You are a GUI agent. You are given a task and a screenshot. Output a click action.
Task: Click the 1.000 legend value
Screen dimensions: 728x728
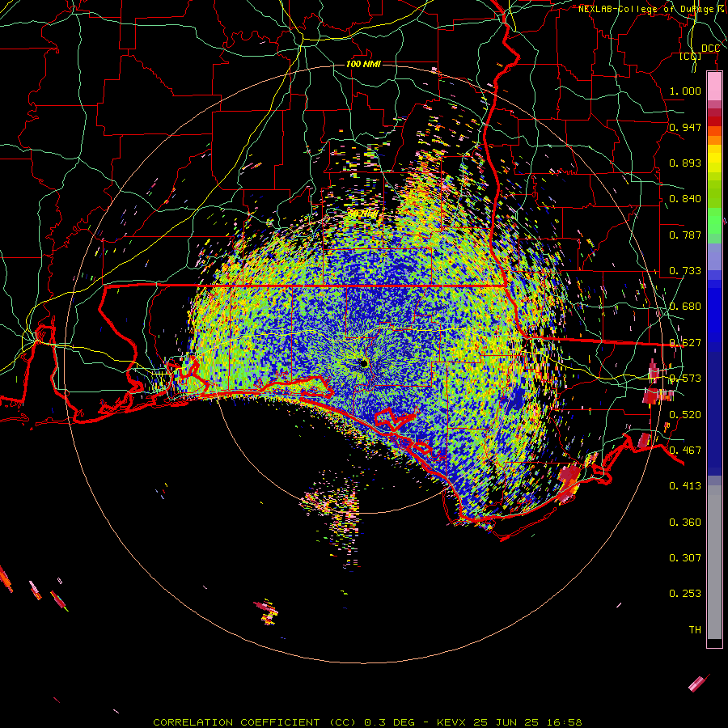(685, 91)
